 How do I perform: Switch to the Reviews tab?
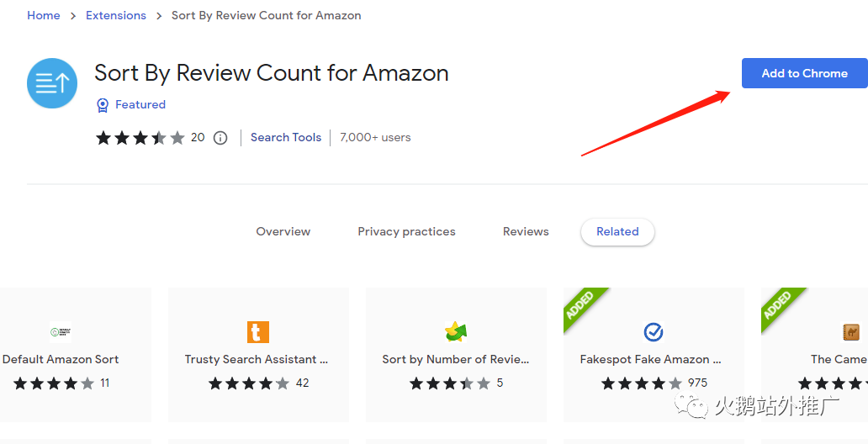click(526, 231)
